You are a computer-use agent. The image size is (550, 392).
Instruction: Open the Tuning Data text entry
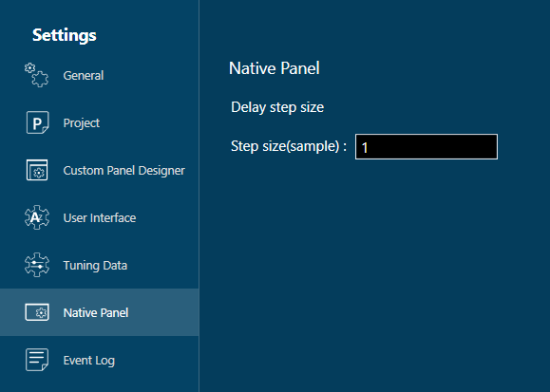pyautogui.click(x=95, y=266)
